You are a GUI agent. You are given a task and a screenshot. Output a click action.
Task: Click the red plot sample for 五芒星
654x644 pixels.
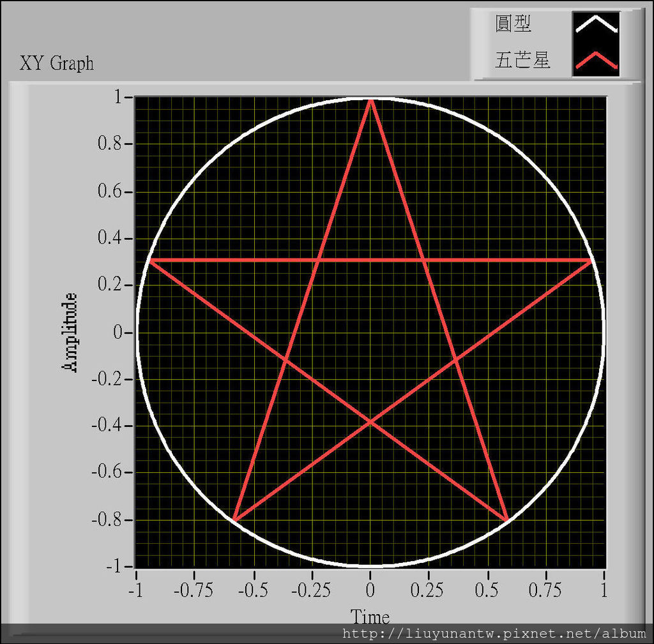pos(596,61)
